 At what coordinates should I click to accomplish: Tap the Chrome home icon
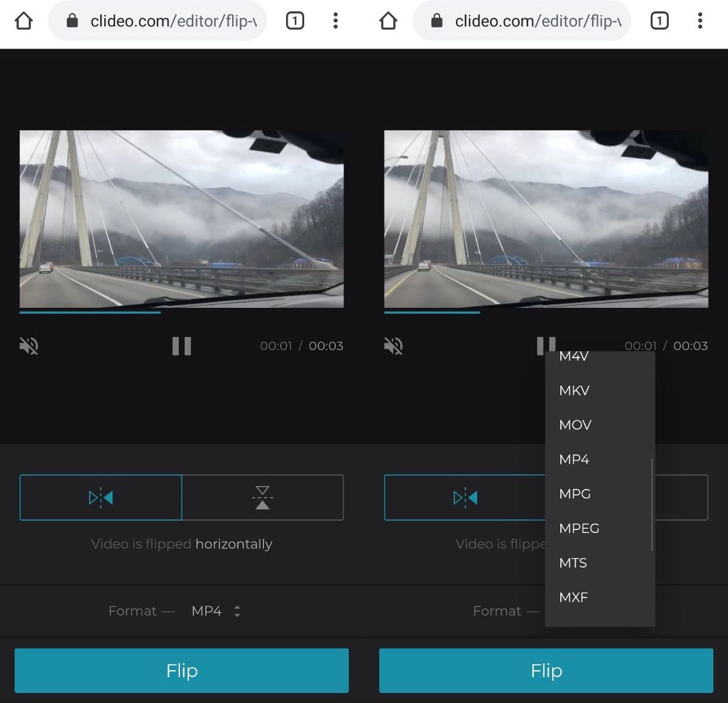point(23,21)
